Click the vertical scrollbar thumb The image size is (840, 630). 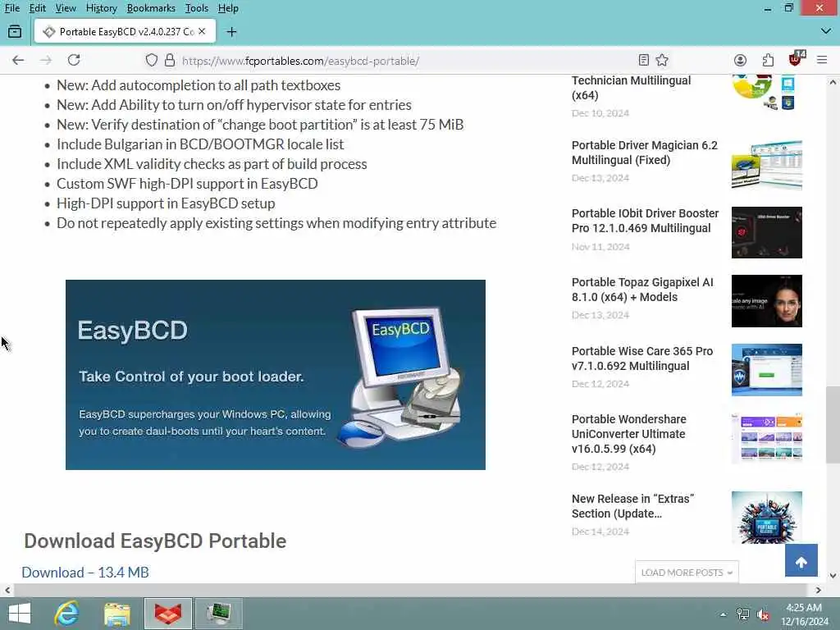[833, 425]
